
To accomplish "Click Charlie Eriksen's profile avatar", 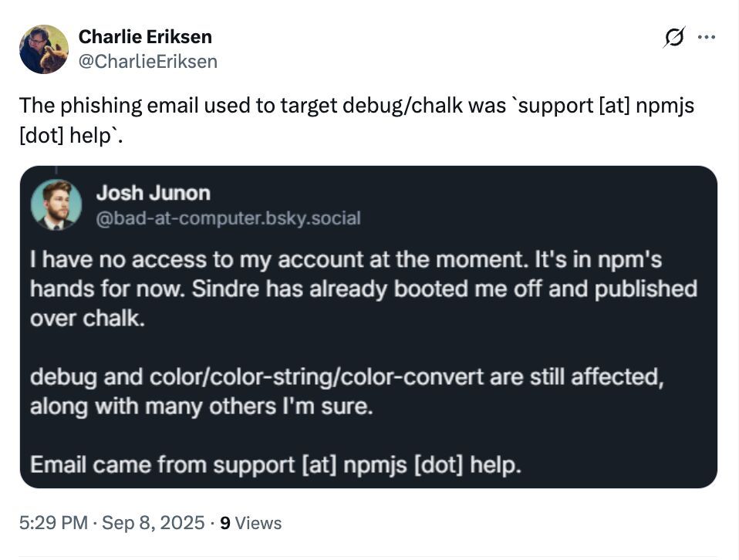I will point(44,49).
